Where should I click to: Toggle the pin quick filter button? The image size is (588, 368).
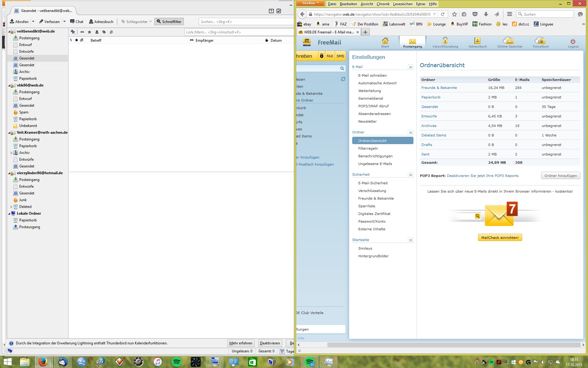point(73,32)
